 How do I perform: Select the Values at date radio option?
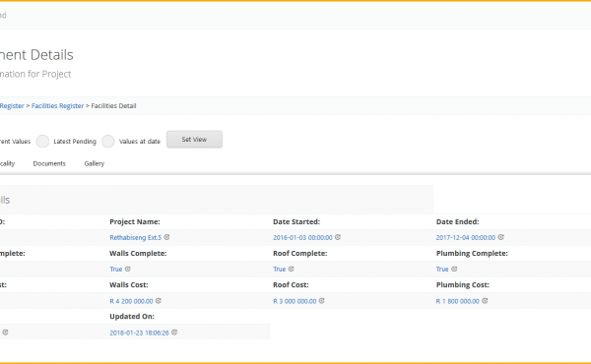(107, 141)
